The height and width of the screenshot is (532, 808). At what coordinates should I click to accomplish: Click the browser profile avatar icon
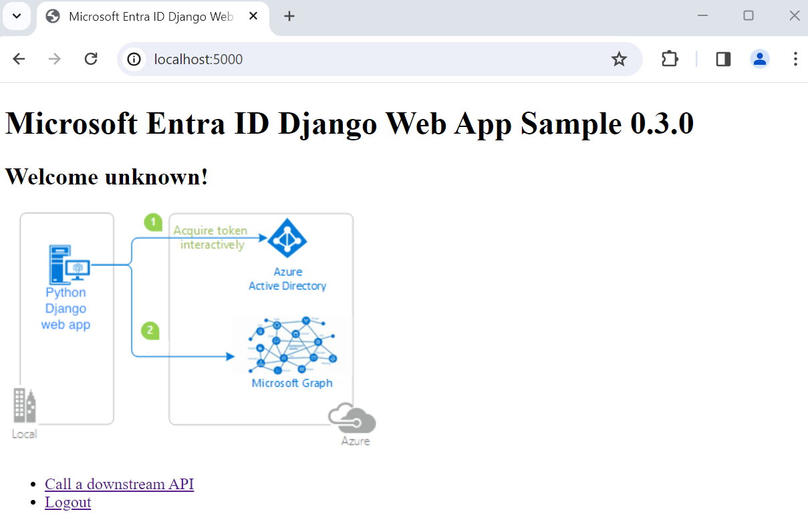(760, 59)
